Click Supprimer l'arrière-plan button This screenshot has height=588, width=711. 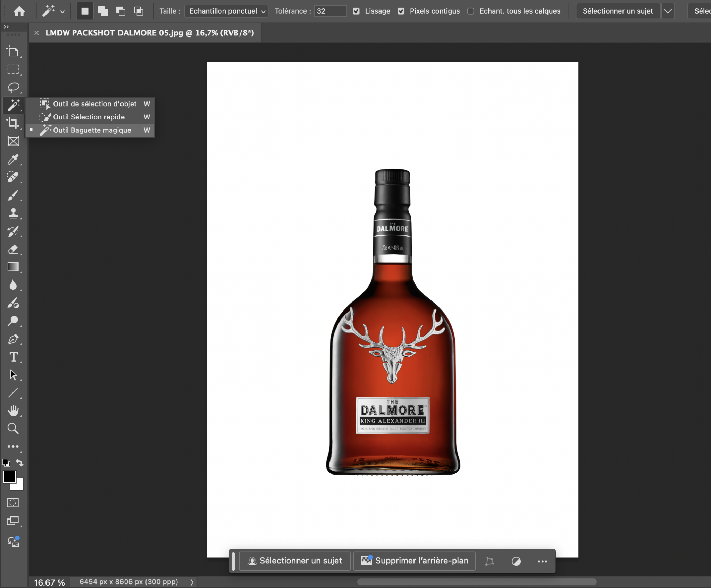tap(415, 561)
